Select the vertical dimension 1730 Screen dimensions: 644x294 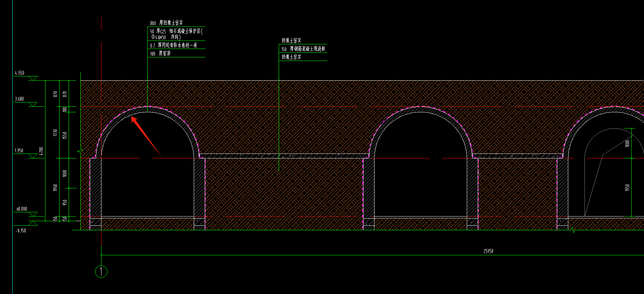pos(55,133)
